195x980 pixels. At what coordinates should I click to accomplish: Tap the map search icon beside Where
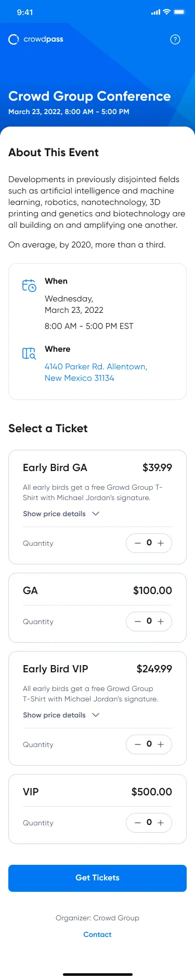[29, 353]
